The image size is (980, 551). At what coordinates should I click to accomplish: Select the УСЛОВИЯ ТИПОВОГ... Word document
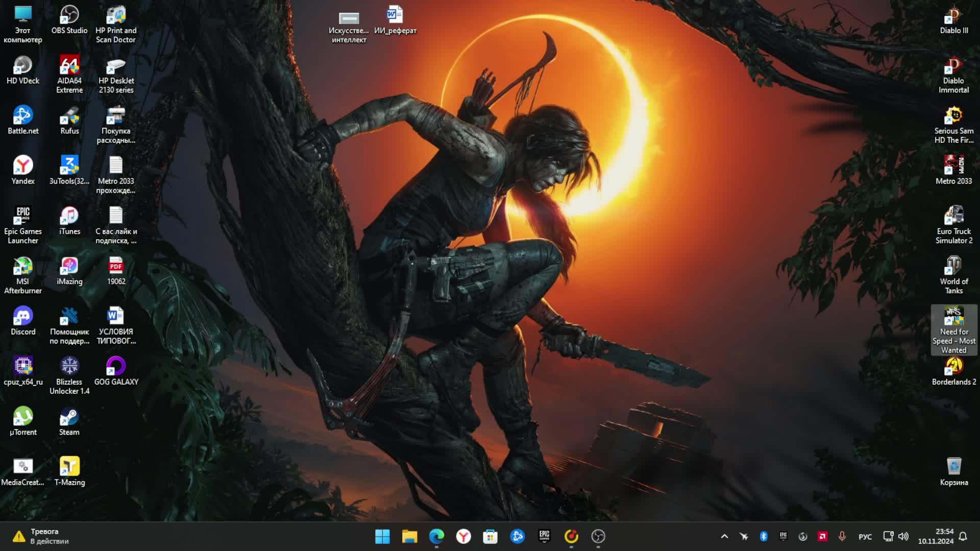(x=116, y=325)
